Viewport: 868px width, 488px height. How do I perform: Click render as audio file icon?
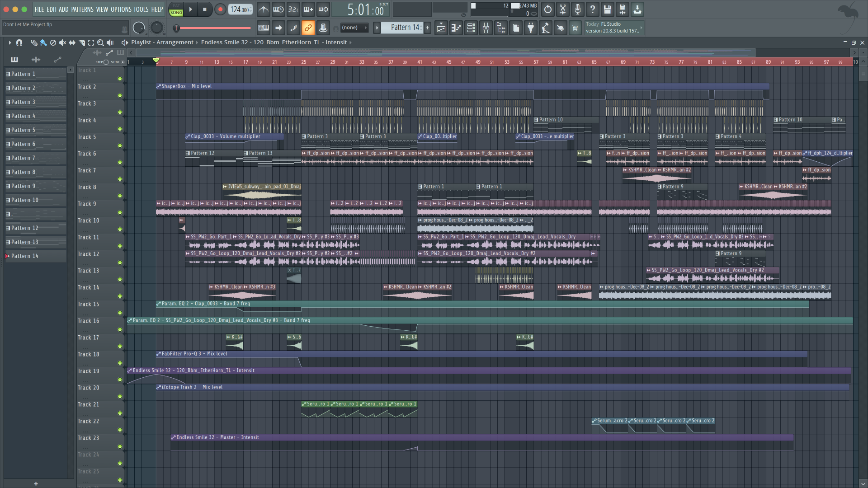[623, 9]
